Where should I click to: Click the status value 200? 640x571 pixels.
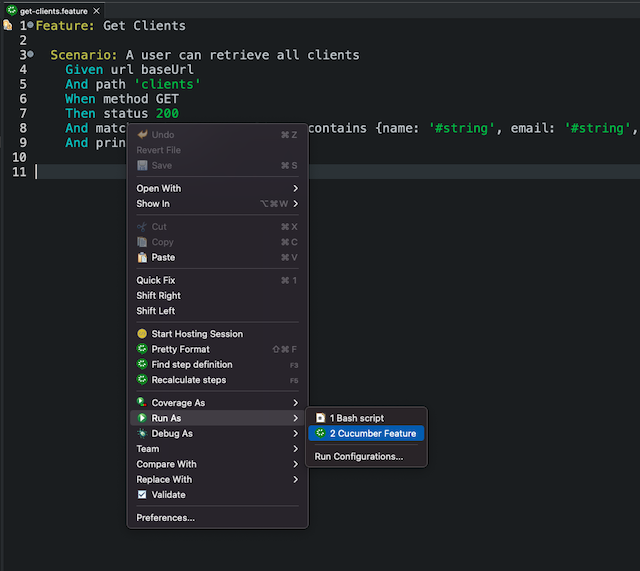167,113
